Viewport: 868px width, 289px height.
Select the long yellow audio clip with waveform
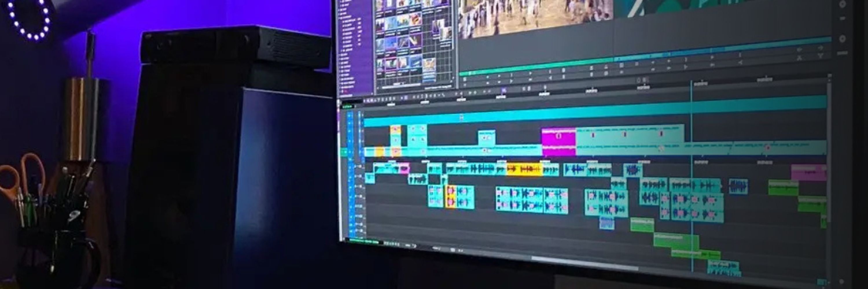(x=524, y=169)
